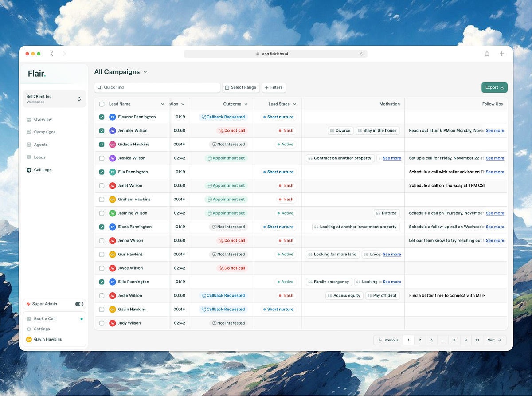
Task: Uncheck Ella Pennington's row checkbox
Action: (x=102, y=172)
